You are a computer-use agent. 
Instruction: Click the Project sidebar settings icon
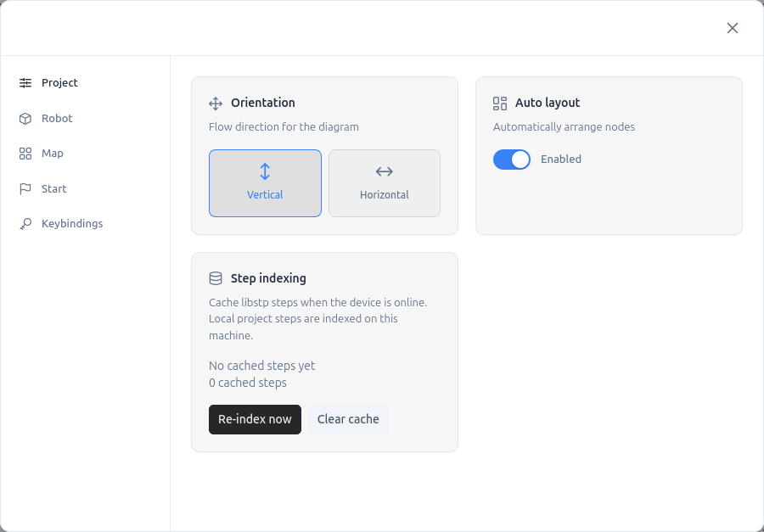coord(25,82)
